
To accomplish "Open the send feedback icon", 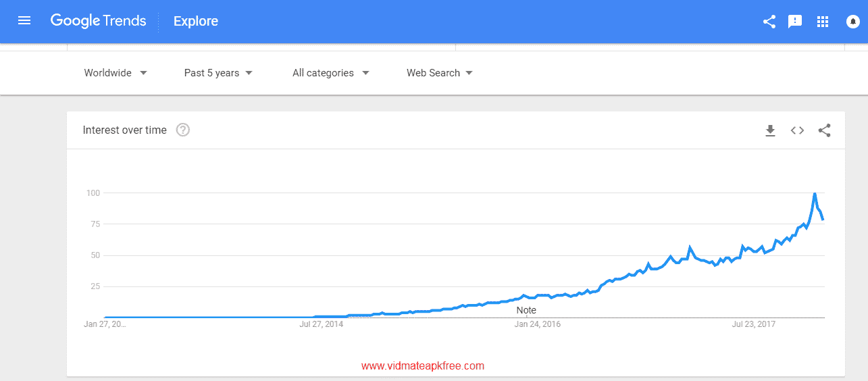I will pos(795,22).
